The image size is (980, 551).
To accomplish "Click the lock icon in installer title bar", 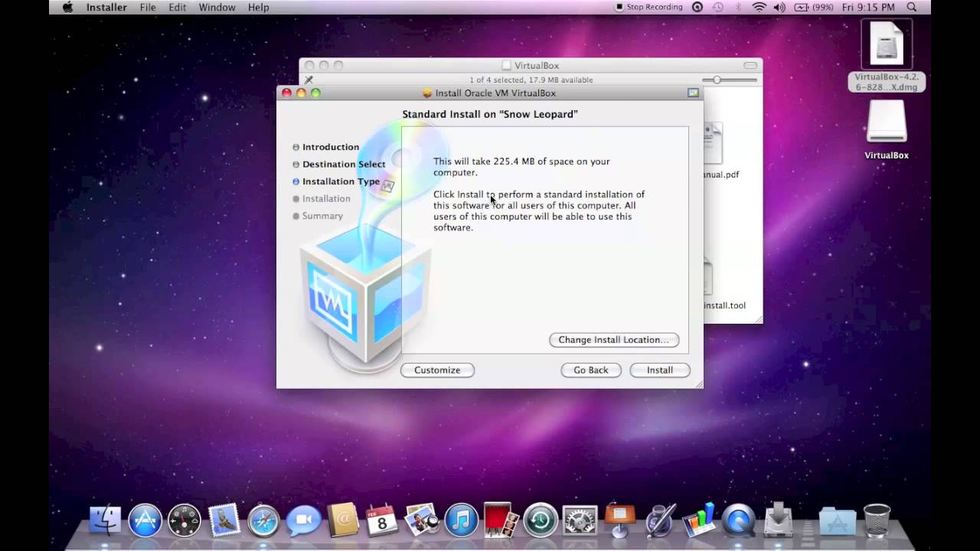I will [x=693, y=93].
